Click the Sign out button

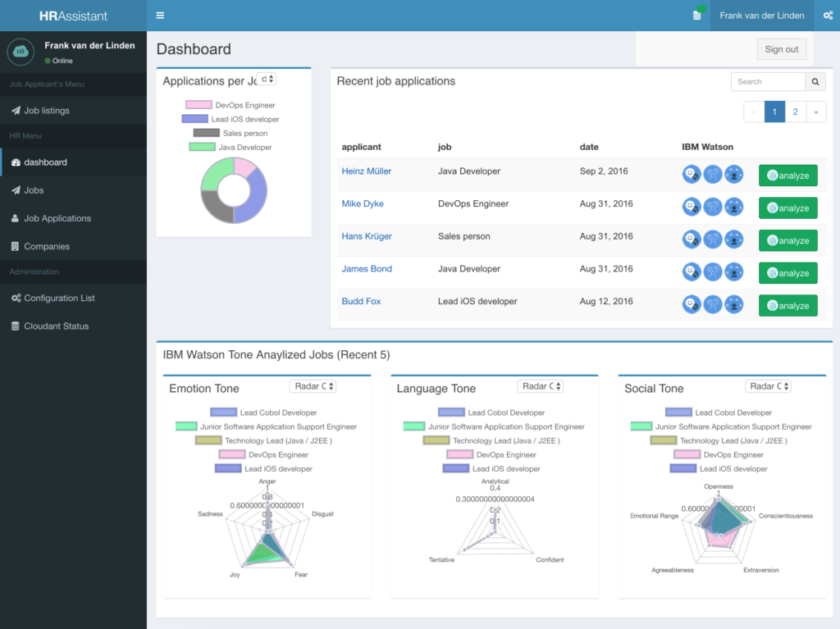pos(781,49)
